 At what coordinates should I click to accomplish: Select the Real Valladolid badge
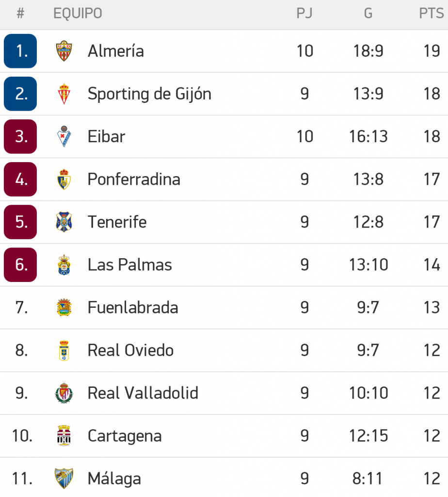point(64,393)
